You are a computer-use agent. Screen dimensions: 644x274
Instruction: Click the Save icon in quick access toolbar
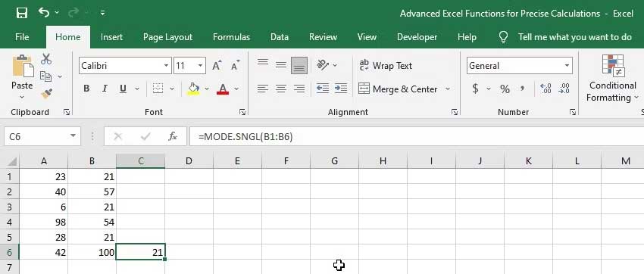point(21,13)
